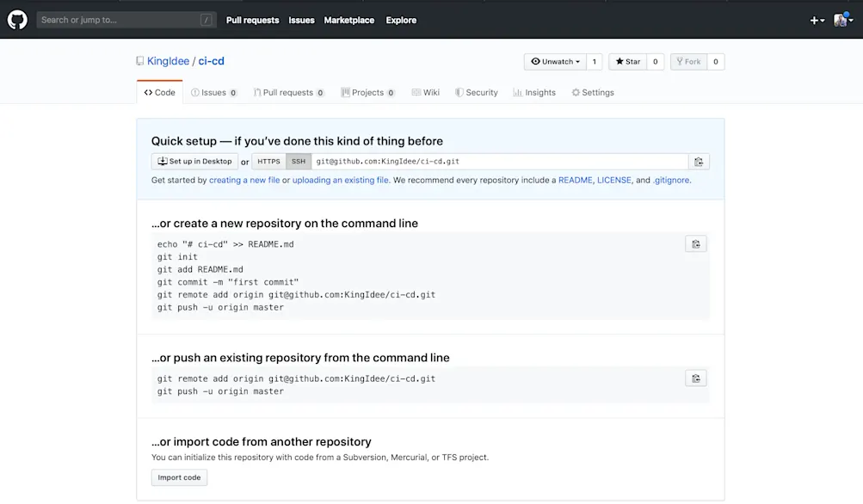
Task: Follow the 'creating a new file' link
Action: (x=244, y=180)
